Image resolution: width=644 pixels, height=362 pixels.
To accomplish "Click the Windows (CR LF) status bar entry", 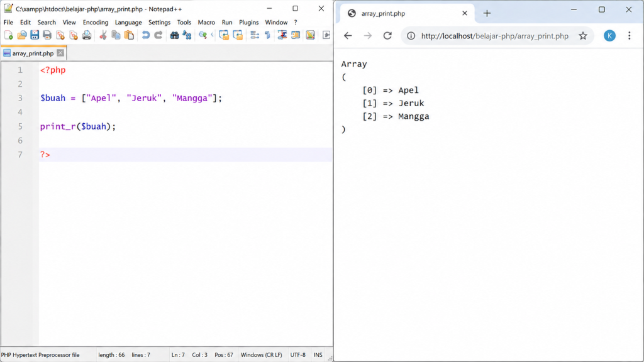I will pyautogui.click(x=261, y=354).
